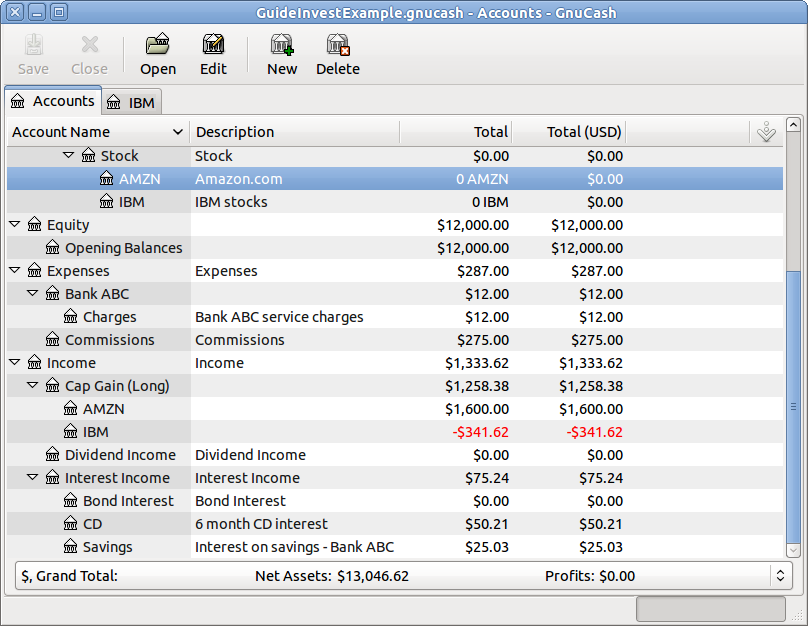Click "6 month CD interest" description

261,524
